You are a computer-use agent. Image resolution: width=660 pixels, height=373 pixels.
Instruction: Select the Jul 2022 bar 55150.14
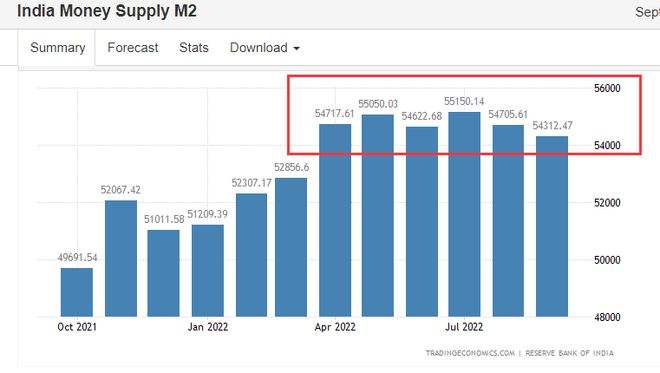(x=464, y=214)
